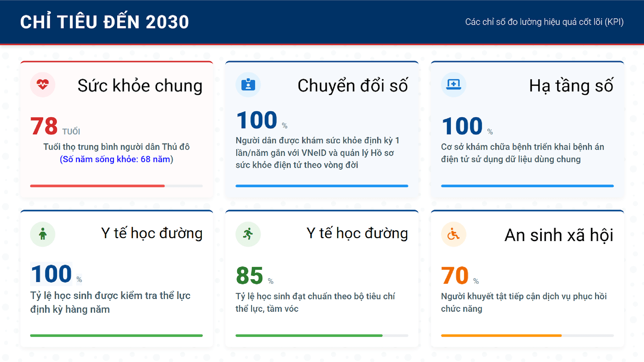644x362 pixels.
Task: Select the blue progress bar under Chuyển đổi số
Action: coord(322,186)
